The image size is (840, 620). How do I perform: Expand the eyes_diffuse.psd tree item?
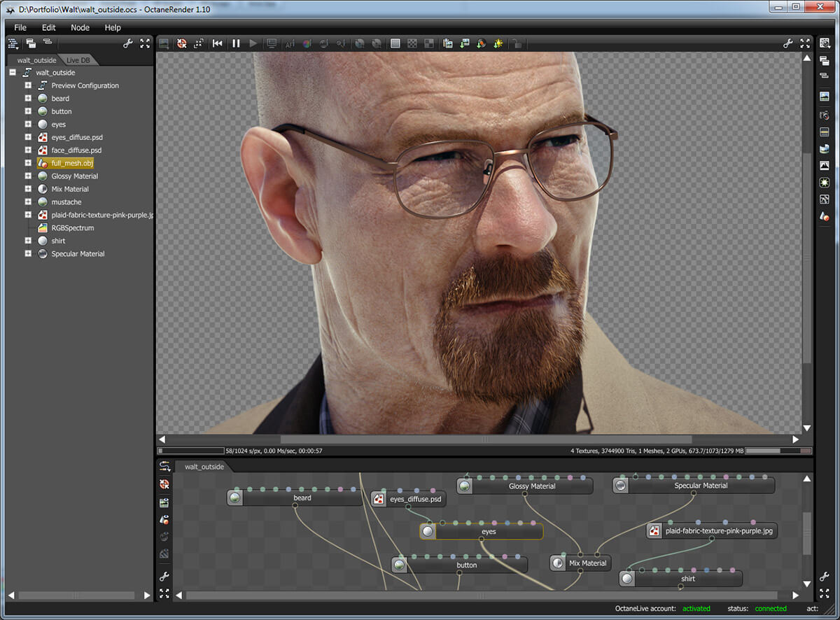(28, 137)
